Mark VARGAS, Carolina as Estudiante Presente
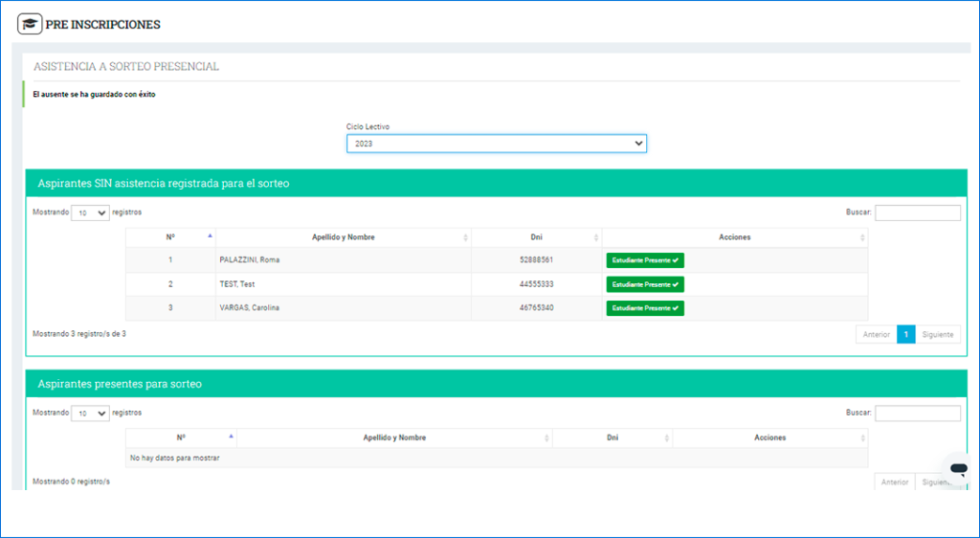Screen dimensions: 980x538 [x=645, y=308]
